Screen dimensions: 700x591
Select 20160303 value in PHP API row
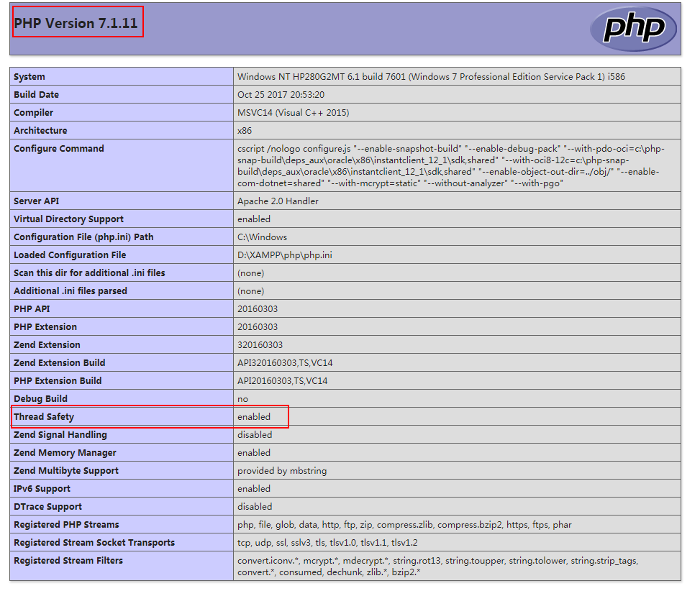pos(258,308)
